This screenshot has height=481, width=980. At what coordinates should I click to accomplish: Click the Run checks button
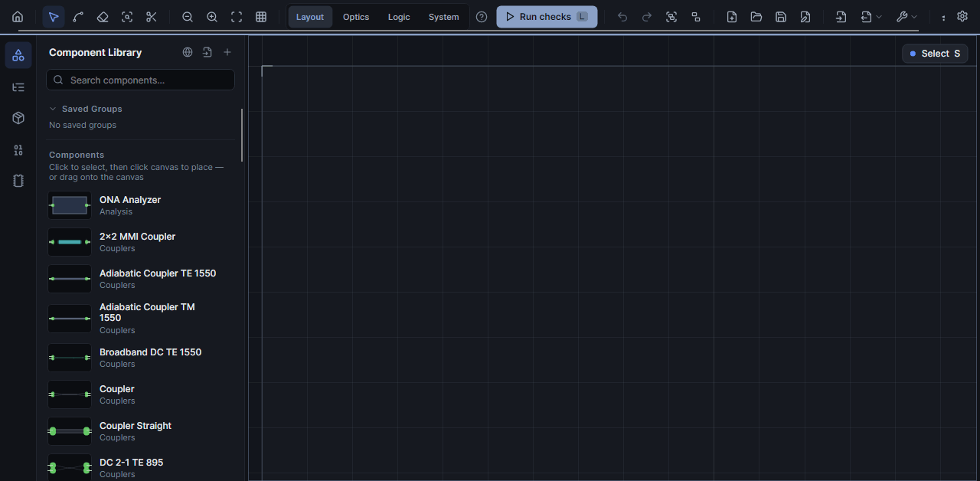[547, 17]
